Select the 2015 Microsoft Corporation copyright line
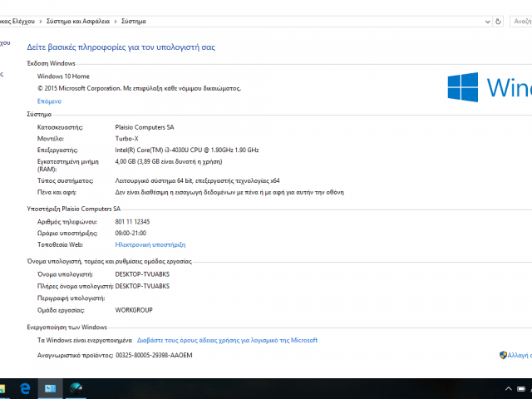The width and height of the screenshot is (532, 399). point(139,89)
